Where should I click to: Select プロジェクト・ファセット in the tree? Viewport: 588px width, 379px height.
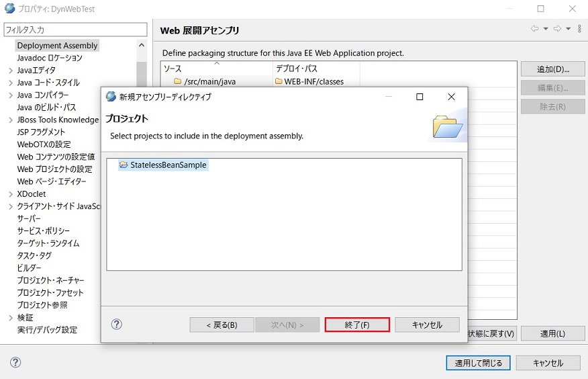50,293
